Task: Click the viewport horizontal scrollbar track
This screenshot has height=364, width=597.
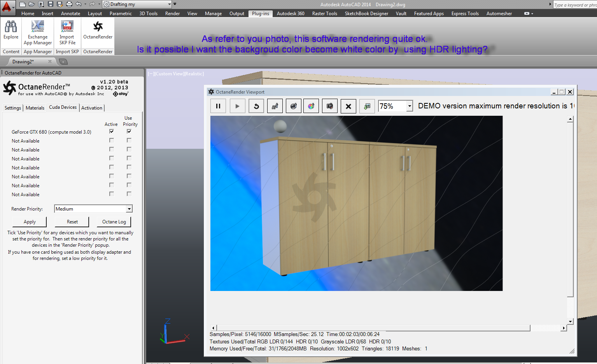Action: click(546, 328)
